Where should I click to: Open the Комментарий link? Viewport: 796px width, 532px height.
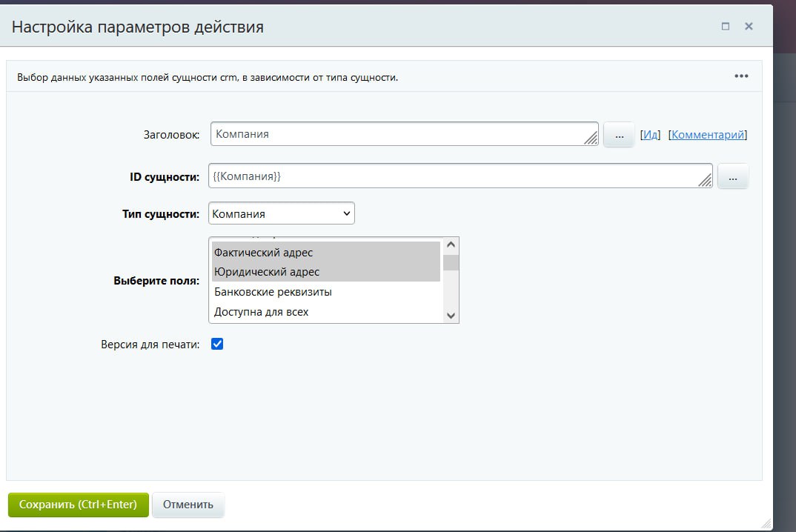click(707, 135)
